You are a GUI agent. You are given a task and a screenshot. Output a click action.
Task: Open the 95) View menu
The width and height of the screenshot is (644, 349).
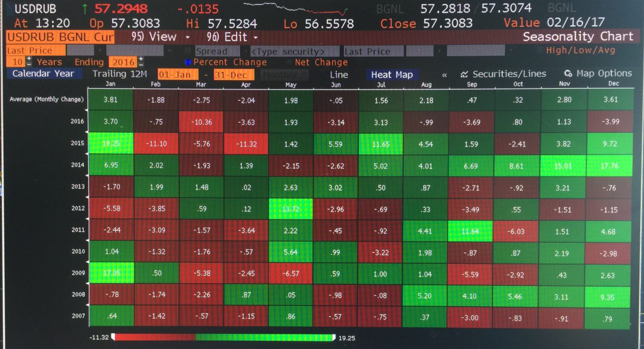(x=160, y=37)
